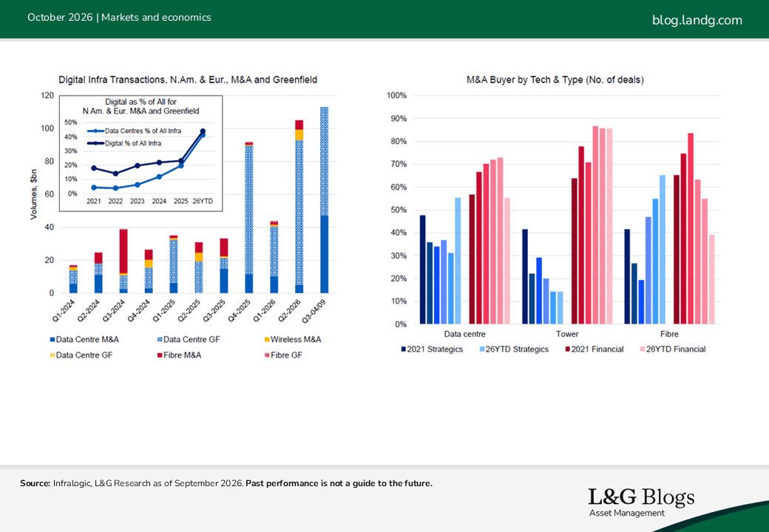Click the tallest bar above Q3-04/09
Image resolution: width=769 pixels, height=532 pixels.
coord(324,199)
